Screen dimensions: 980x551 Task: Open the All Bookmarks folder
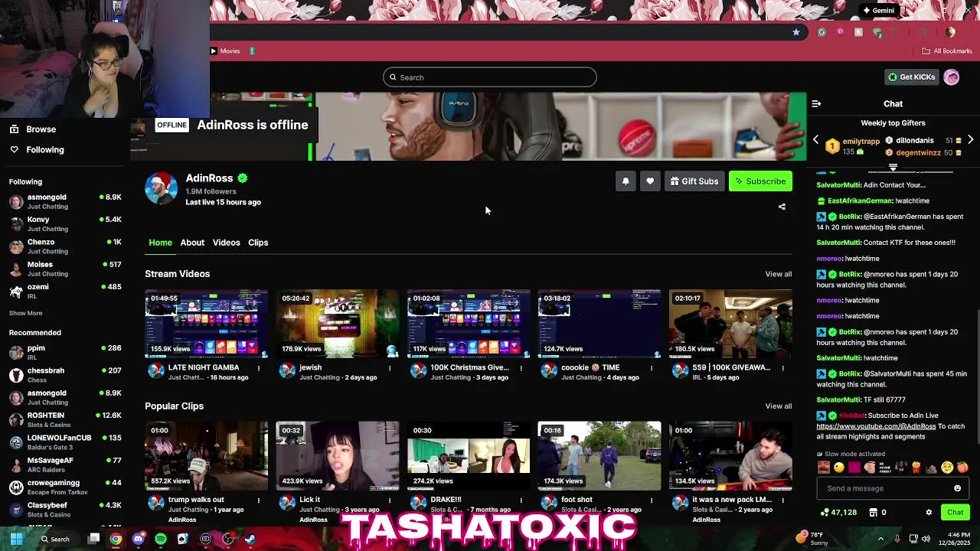pyautogui.click(x=947, y=51)
